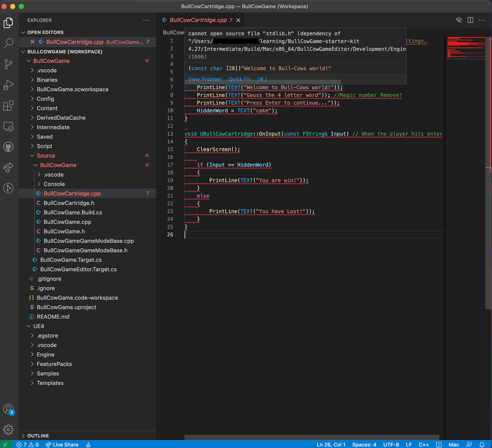492x448 pixels.
Task: Click the View Problem link in the popup
Action: click(205, 79)
